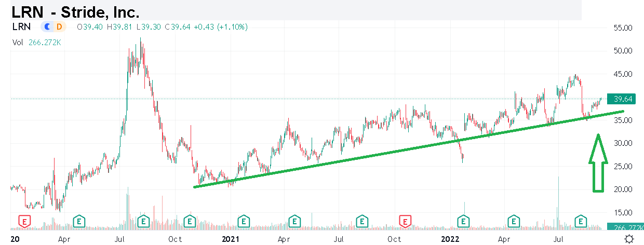This screenshot has height=245, width=644.
Task: Click the low value L39.30
Action: 149,26
